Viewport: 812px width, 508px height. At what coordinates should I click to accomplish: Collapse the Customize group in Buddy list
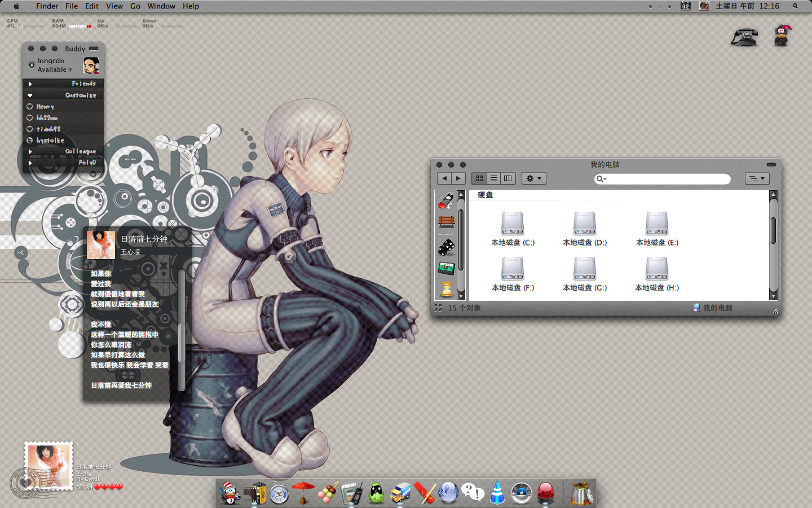click(30, 95)
